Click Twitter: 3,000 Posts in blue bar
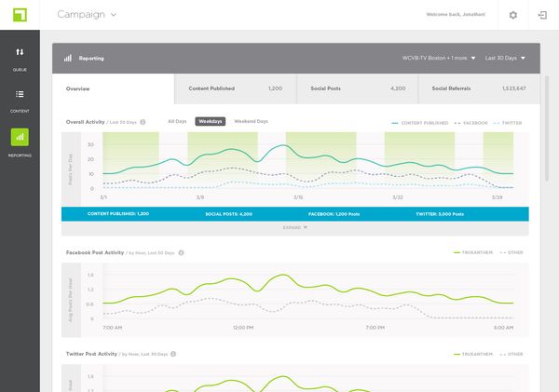The height and width of the screenshot is (392, 559). tap(440, 214)
